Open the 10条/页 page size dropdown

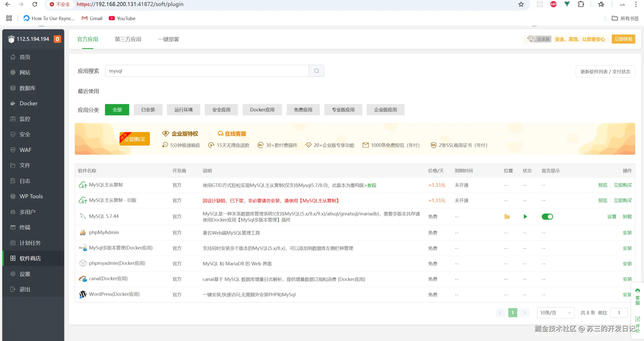coord(555,313)
